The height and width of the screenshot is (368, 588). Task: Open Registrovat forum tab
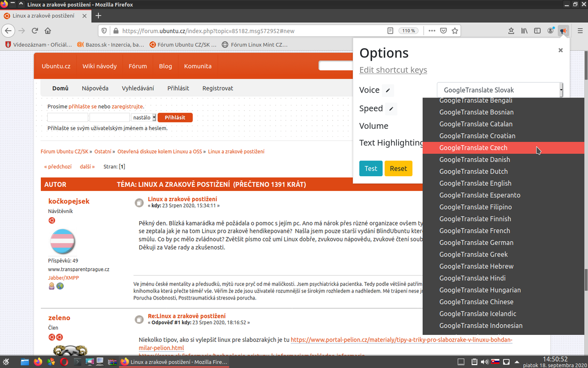tap(218, 88)
